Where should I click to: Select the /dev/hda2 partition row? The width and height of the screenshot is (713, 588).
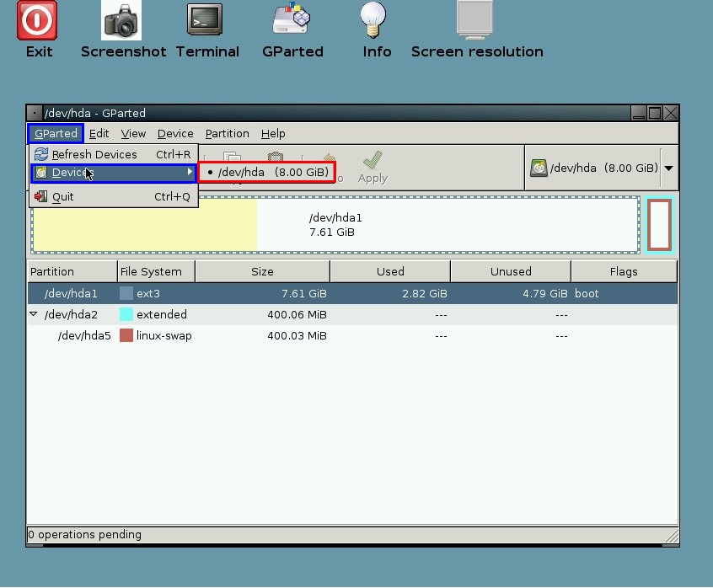[352, 314]
